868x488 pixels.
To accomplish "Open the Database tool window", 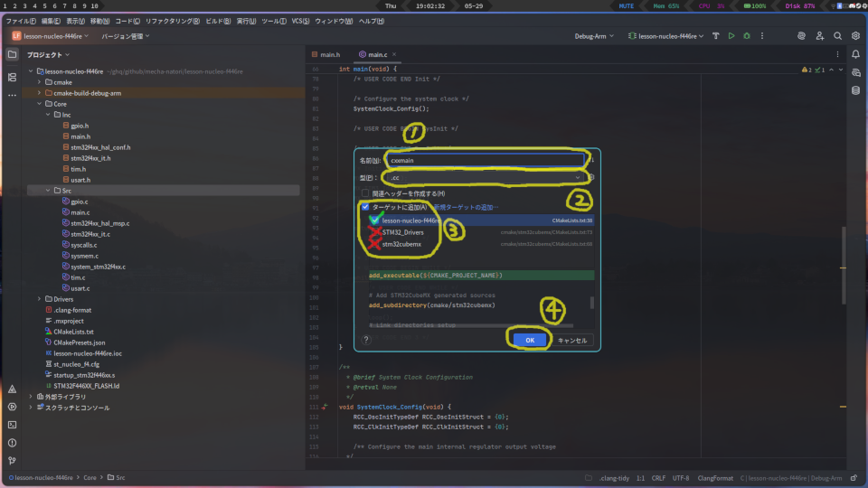I will (855, 90).
